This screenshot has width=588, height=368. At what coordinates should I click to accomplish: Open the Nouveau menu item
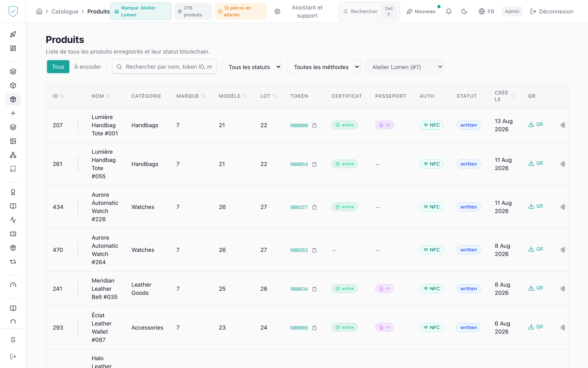[x=421, y=11]
